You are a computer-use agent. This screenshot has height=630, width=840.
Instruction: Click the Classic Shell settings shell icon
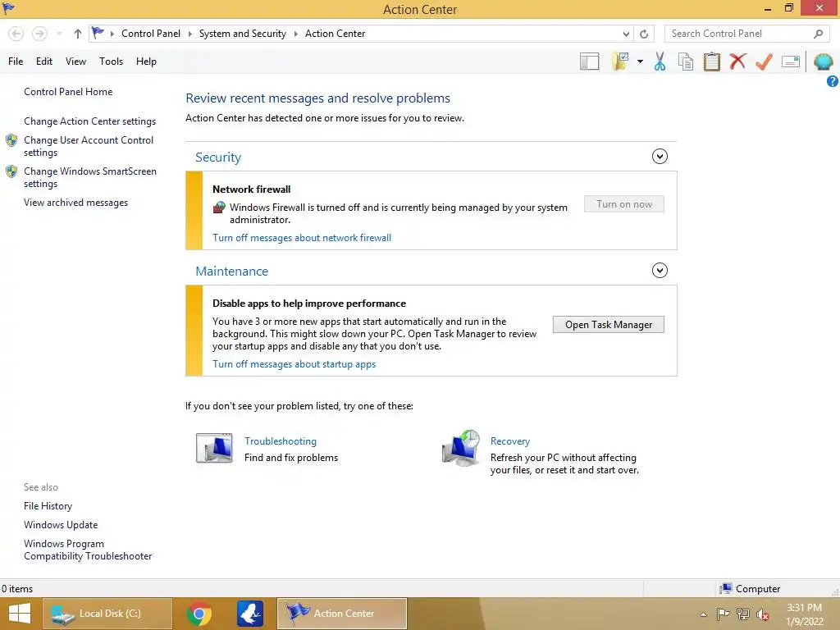823,62
